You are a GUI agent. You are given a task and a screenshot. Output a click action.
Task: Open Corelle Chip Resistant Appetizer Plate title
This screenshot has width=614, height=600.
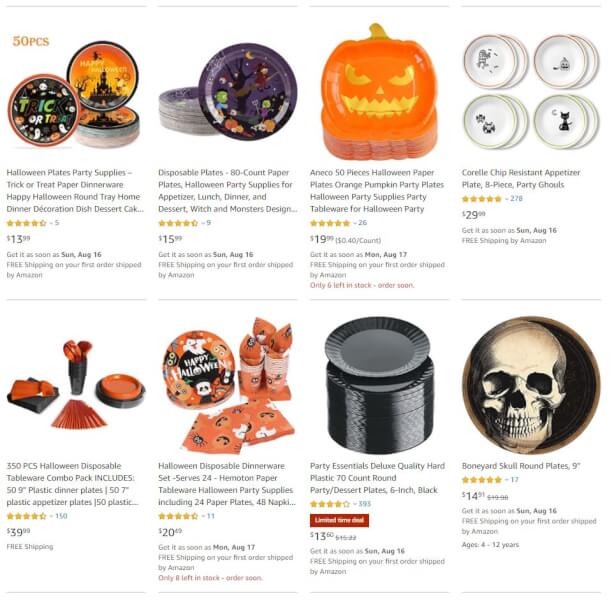521,179
